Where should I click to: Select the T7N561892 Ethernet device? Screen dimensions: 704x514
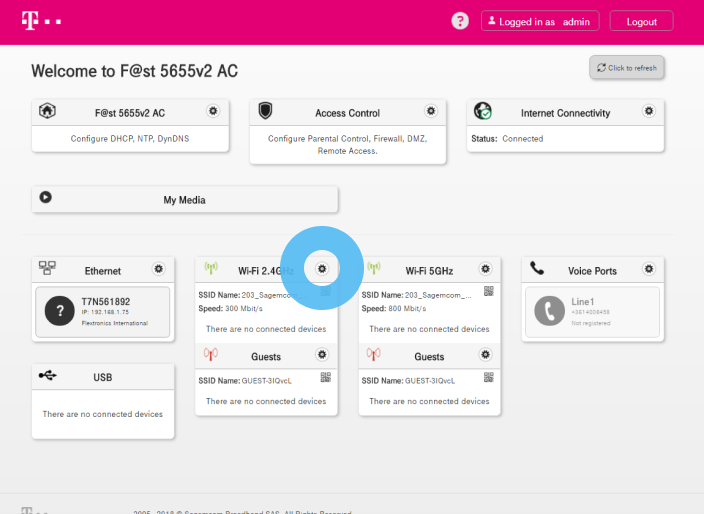[x=102, y=311]
